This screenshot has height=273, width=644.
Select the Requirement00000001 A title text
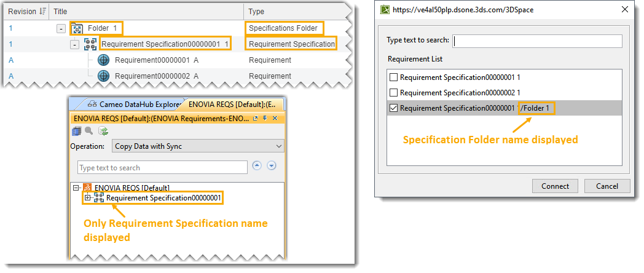coord(157,60)
